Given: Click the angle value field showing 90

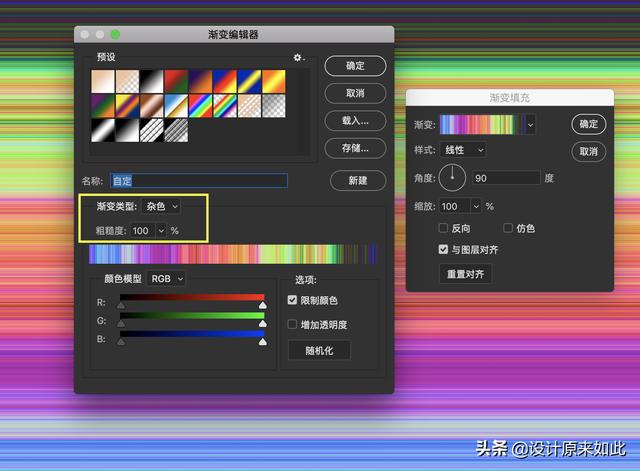Looking at the screenshot, I should [506, 178].
